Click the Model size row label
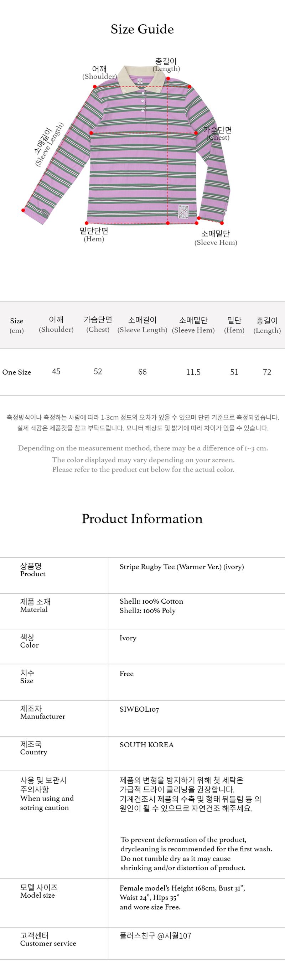This screenshot has width=285, height=980. [39, 891]
